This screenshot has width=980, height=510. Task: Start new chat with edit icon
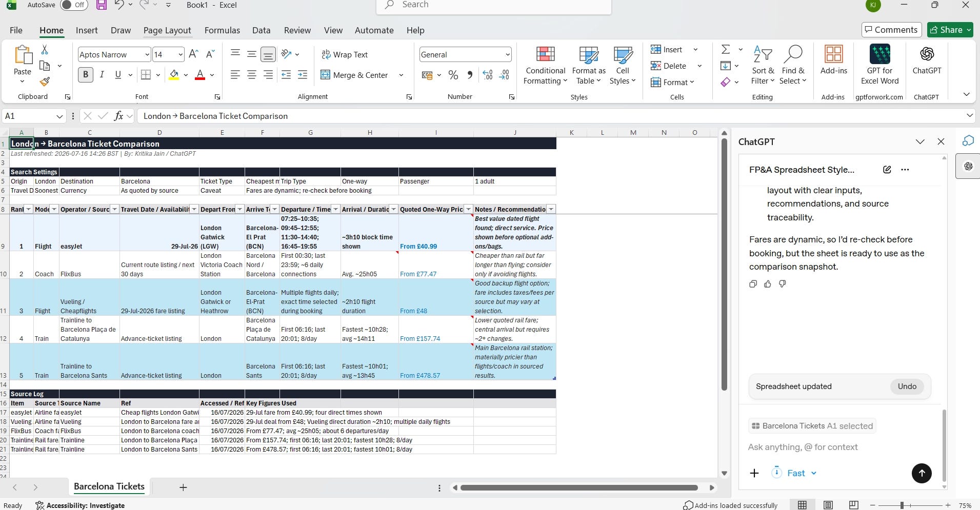pyautogui.click(x=887, y=170)
